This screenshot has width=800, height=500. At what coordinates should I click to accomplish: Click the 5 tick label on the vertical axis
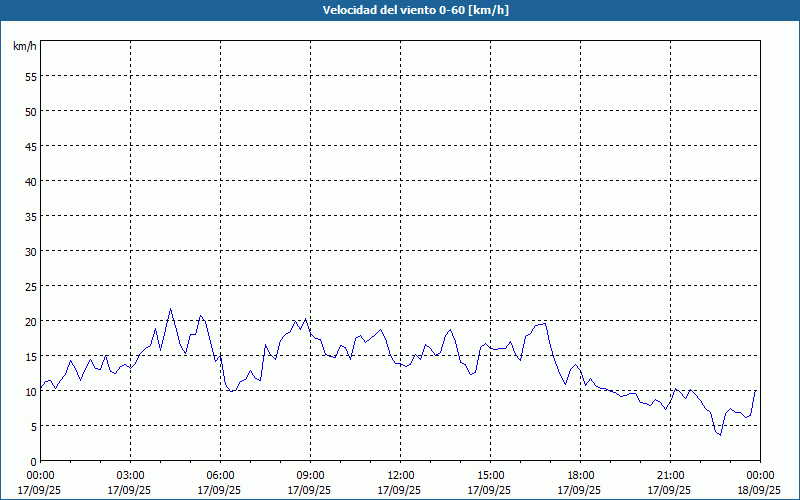(33, 427)
